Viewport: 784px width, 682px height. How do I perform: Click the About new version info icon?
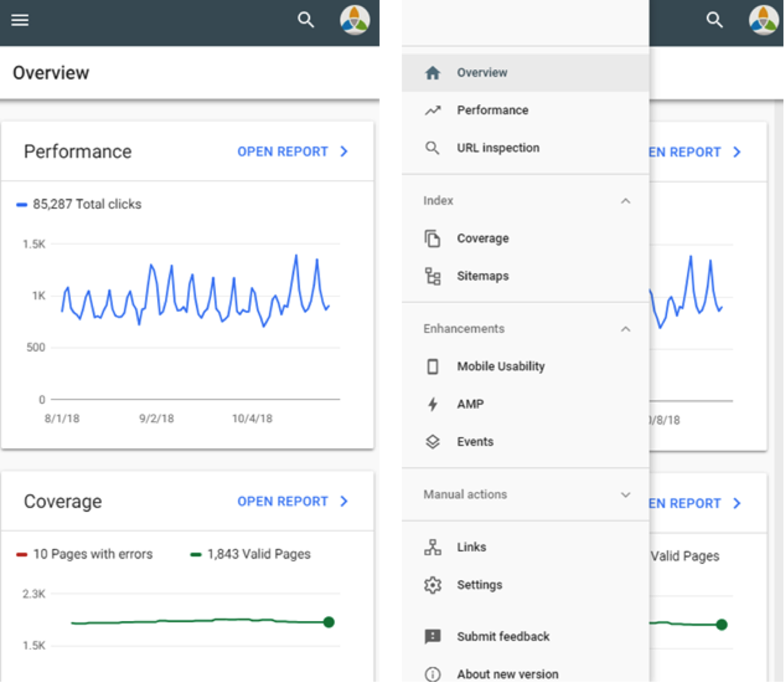(x=433, y=674)
